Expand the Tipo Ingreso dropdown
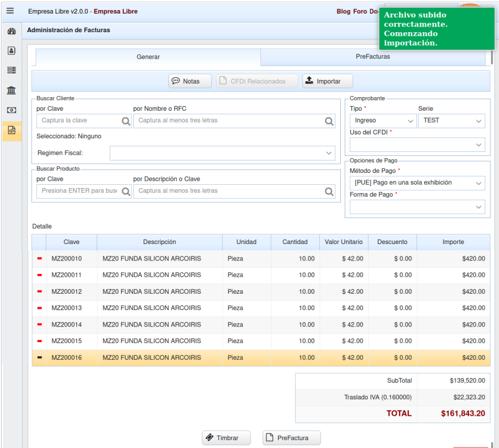This screenshot has width=499, height=448. tap(383, 120)
